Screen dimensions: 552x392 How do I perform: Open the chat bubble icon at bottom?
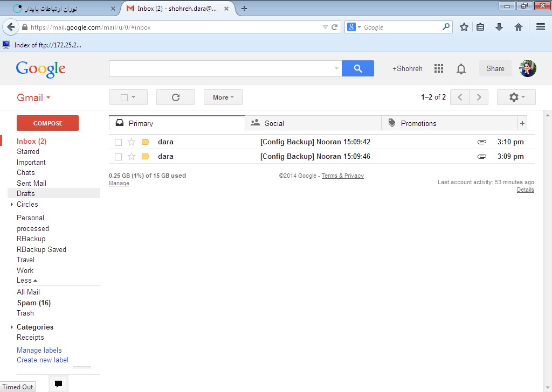pos(58,383)
